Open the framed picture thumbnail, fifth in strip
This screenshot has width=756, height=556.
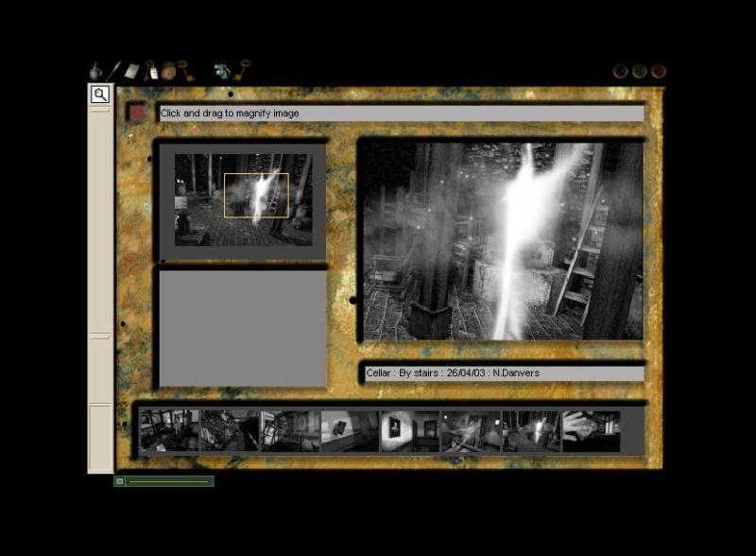[x=409, y=430]
